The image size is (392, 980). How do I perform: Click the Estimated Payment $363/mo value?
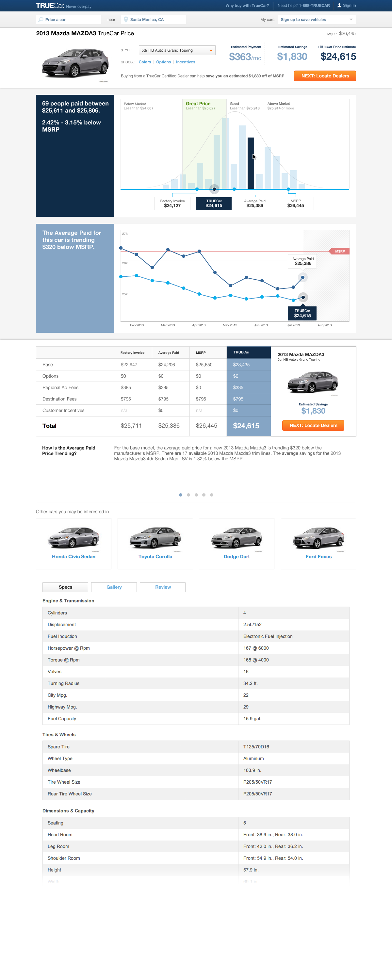click(x=245, y=57)
